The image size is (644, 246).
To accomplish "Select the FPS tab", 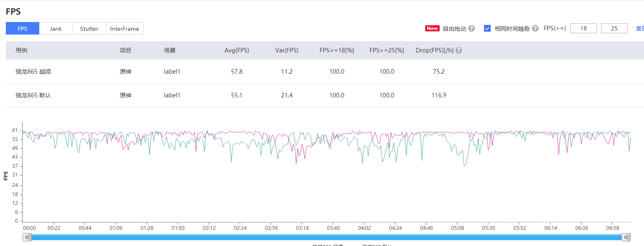I will coord(22,29).
